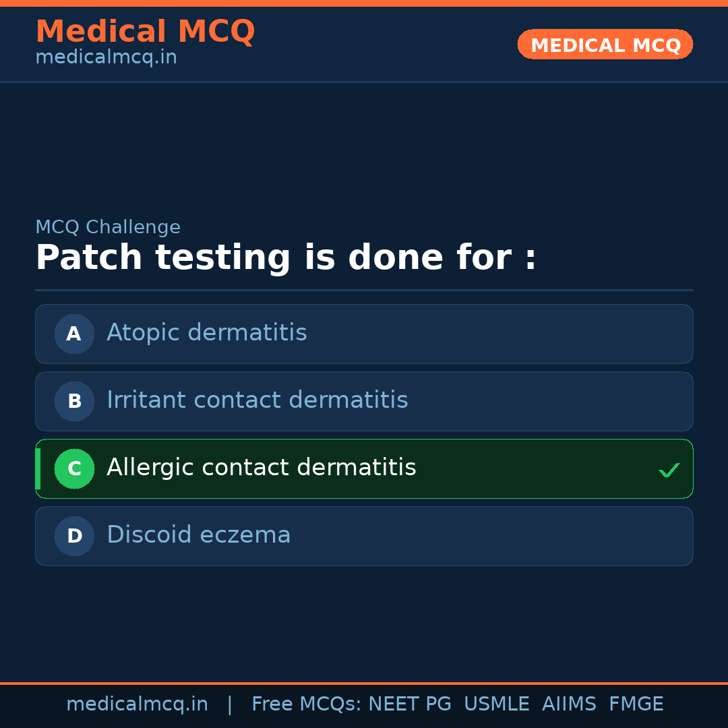The image size is (728, 728).
Task: Select the Atopic dermatitis answer text
Action: coord(206,333)
